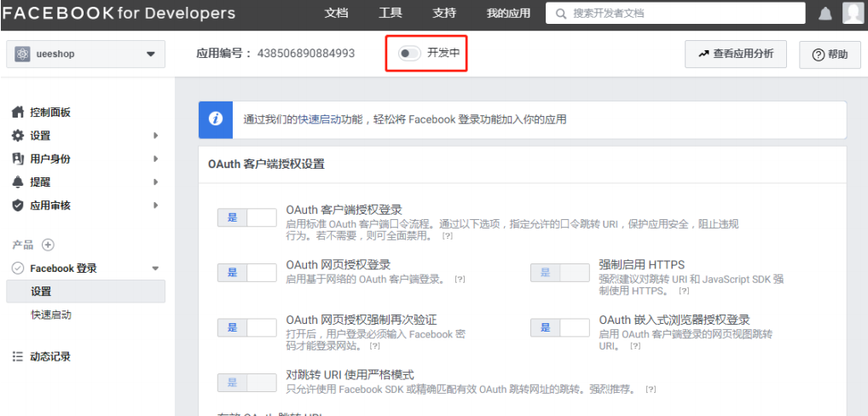Open help tooltip for OAuth 客户端授权登录

click(x=448, y=236)
